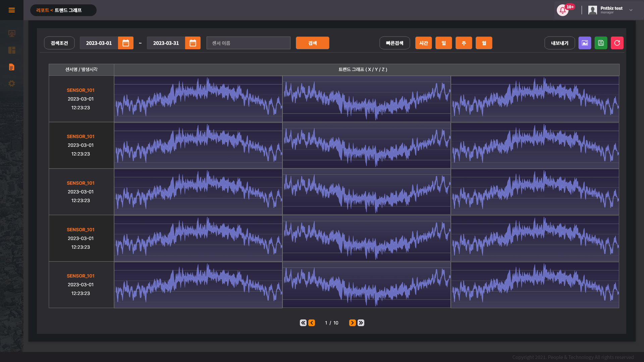Click the orange 검색 search button
The width and height of the screenshot is (644, 362).
(x=312, y=43)
